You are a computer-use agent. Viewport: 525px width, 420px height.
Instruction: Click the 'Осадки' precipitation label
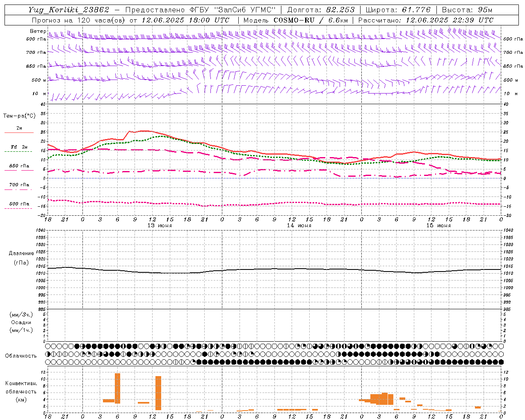pos(21,322)
